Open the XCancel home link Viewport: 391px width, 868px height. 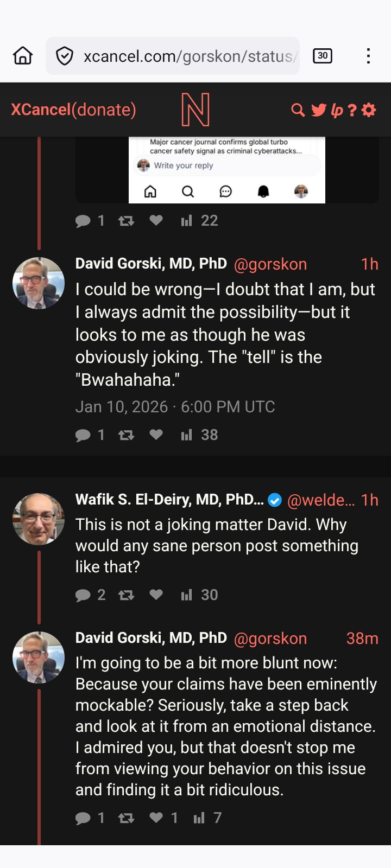[x=41, y=110]
